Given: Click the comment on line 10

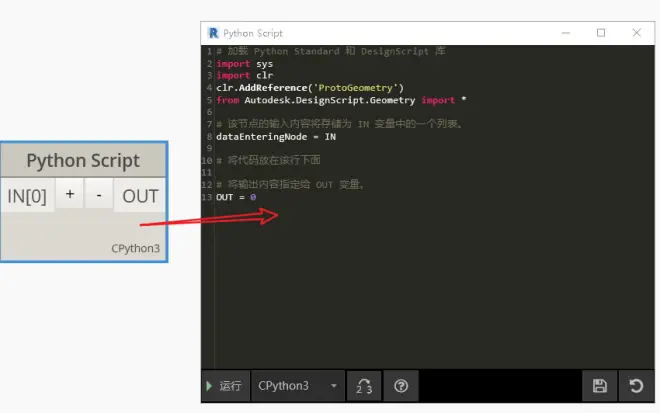Looking at the screenshot, I should click(268, 160).
